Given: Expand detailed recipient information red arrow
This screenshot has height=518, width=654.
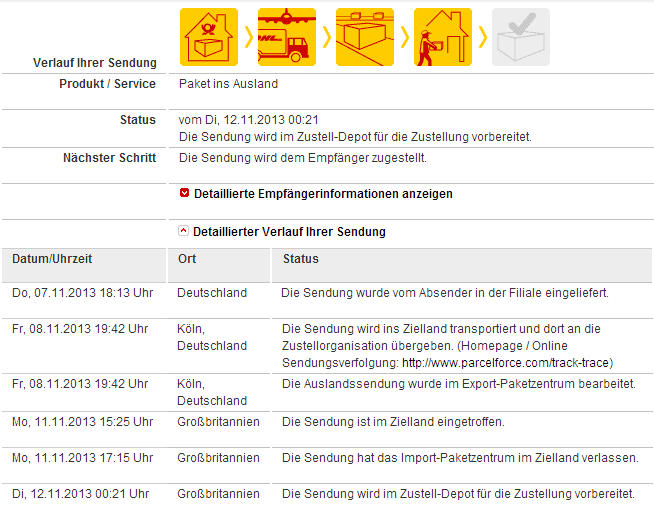Looking at the screenshot, I should [x=184, y=193].
